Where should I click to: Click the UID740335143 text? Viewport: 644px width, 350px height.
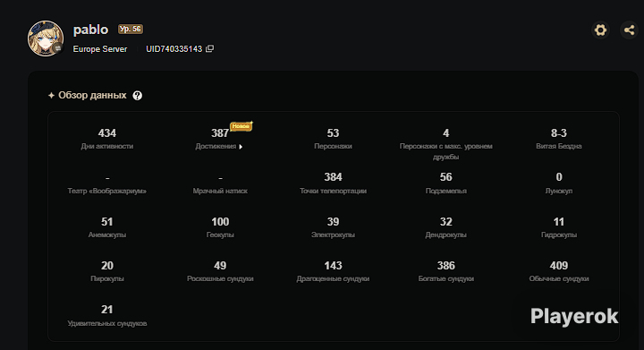point(174,49)
